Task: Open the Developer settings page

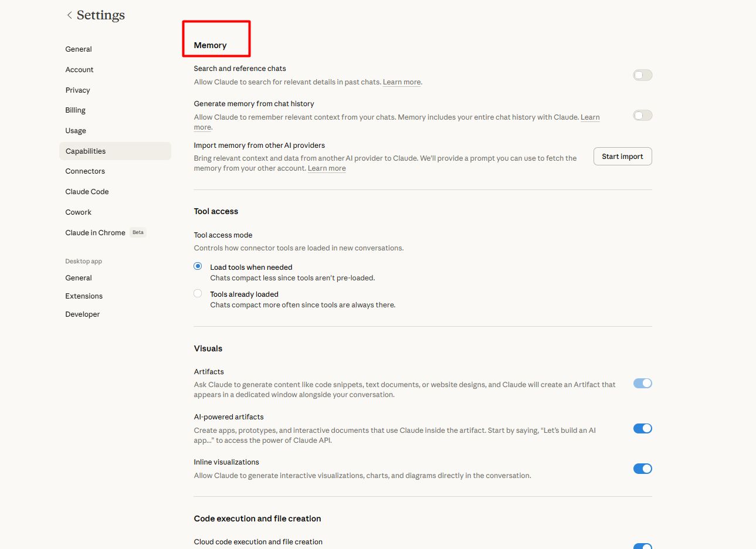Action: pos(82,314)
